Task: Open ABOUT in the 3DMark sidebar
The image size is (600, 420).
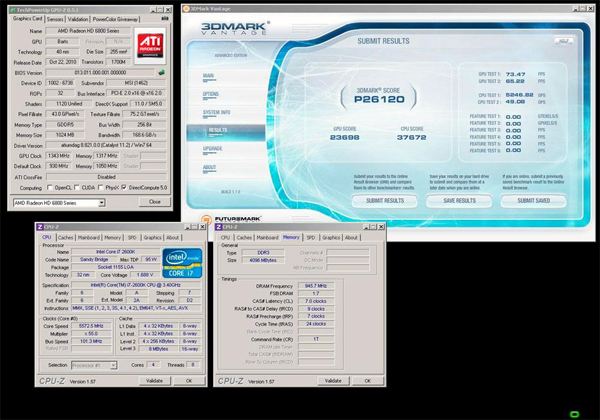Action: pyautogui.click(x=210, y=168)
